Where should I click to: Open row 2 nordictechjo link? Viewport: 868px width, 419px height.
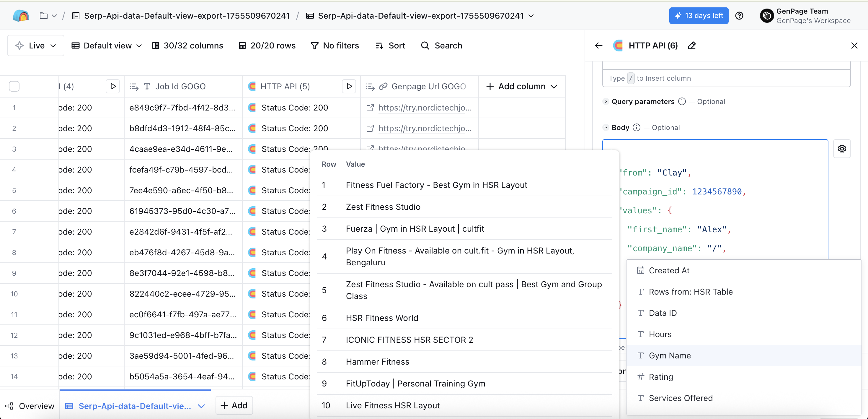coord(425,128)
